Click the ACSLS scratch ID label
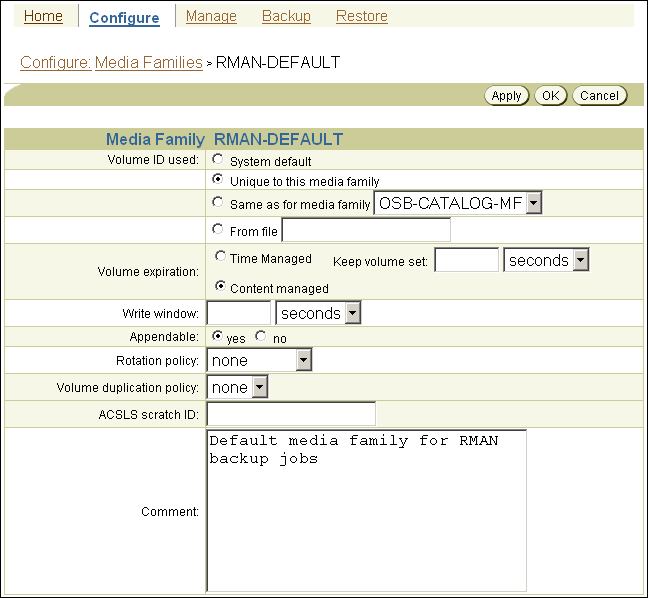 (149, 414)
